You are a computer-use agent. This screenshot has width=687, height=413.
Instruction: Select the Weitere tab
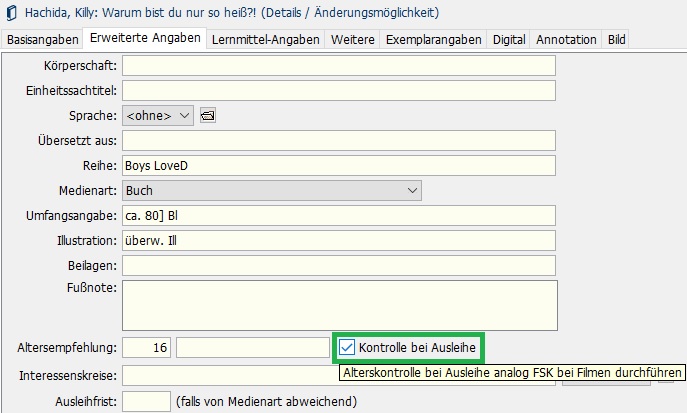pos(352,40)
